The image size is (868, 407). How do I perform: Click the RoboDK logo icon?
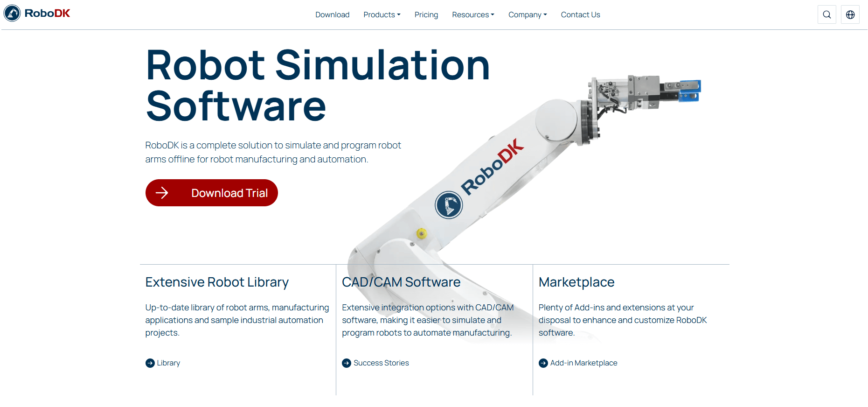point(12,13)
